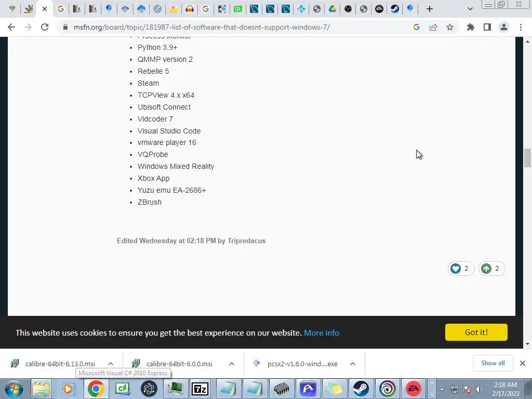Click the heart reaction icon
Viewport: 532px width, 399px height.
456,269
